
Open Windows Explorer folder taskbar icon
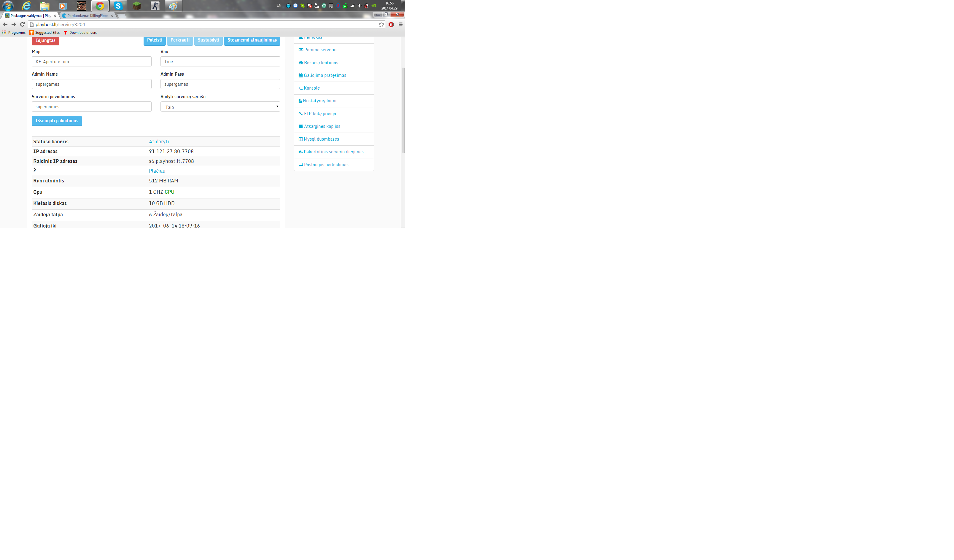tap(45, 6)
